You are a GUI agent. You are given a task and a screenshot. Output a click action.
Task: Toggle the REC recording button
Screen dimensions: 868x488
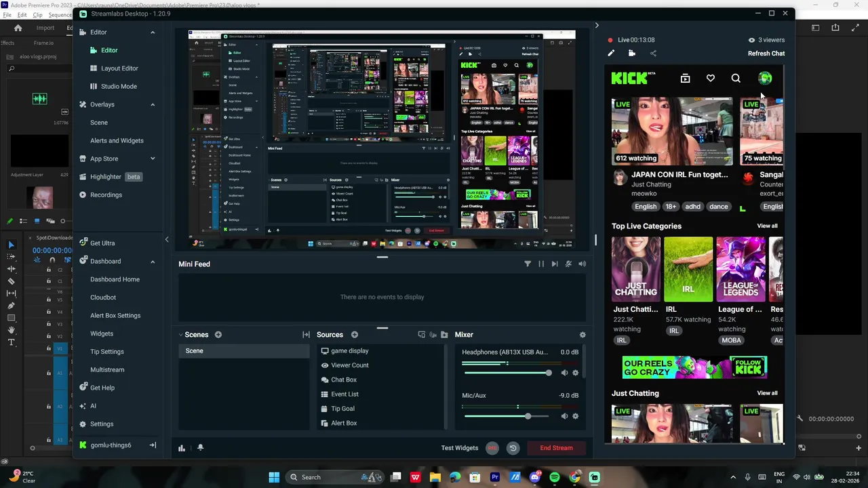492,448
